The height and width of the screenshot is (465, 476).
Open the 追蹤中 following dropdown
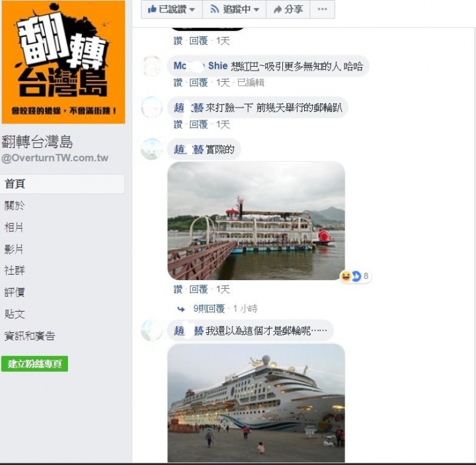(x=234, y=9)
